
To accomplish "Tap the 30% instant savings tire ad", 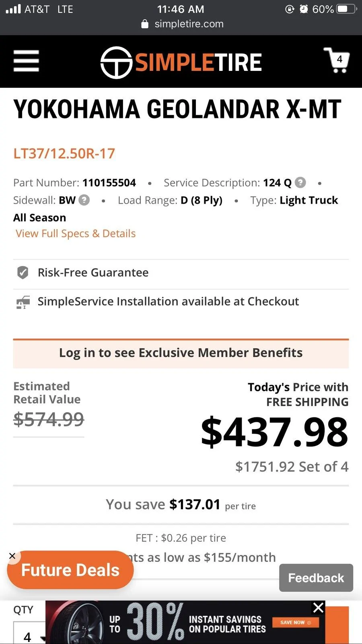I will click(185, 622).
